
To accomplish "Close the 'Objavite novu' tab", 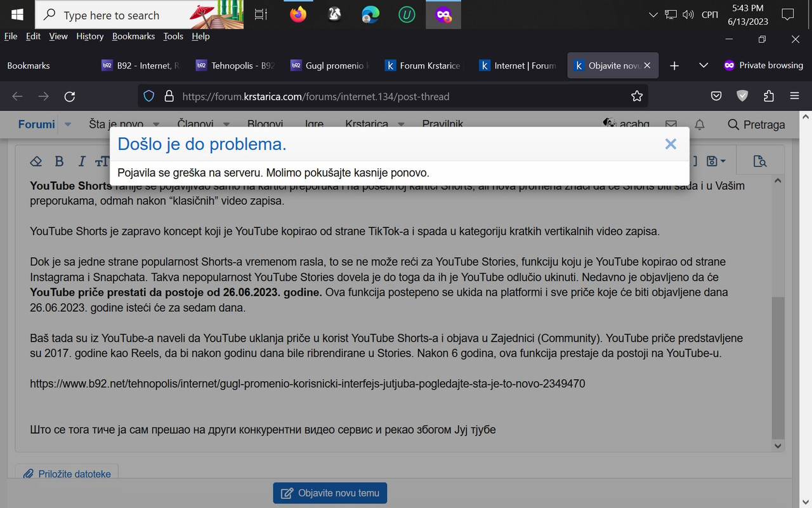I will [x=647, y=65].
